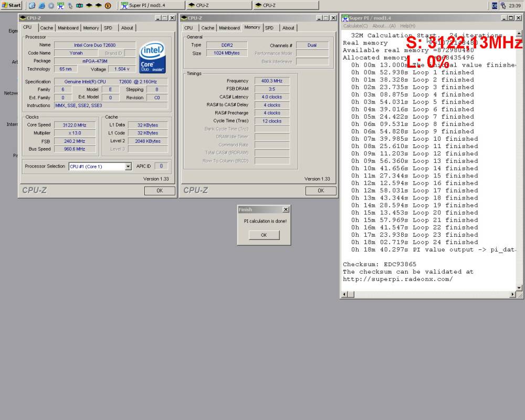
Task: Open the orange info quick launch icon
Action: (x=108, y=5)
